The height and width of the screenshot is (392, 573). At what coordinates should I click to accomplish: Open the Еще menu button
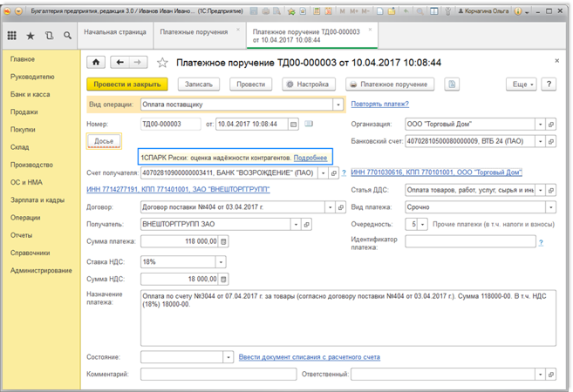[522, 84]
